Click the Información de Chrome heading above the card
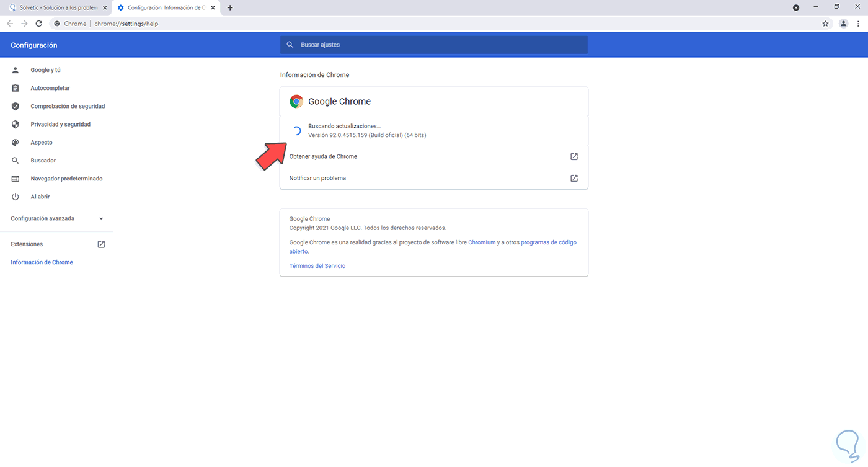868x467 pixels. pyautogui.click(x=314, y=75)
